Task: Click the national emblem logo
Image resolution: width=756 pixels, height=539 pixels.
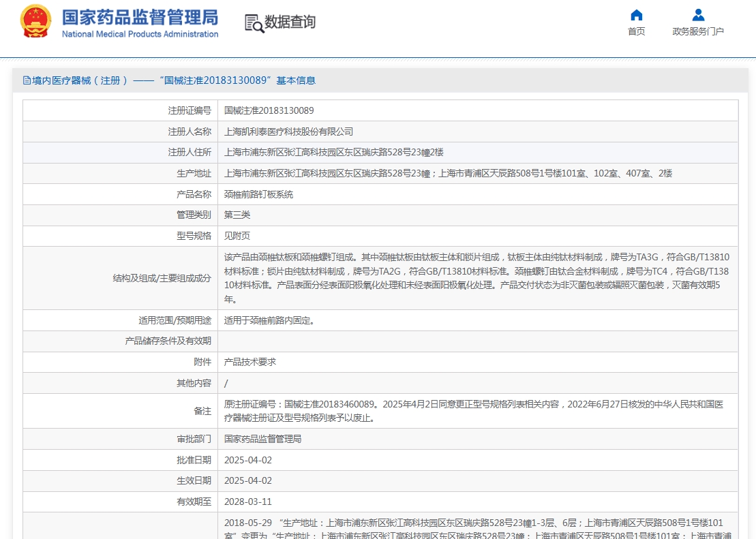Action: tap(35, 21)
